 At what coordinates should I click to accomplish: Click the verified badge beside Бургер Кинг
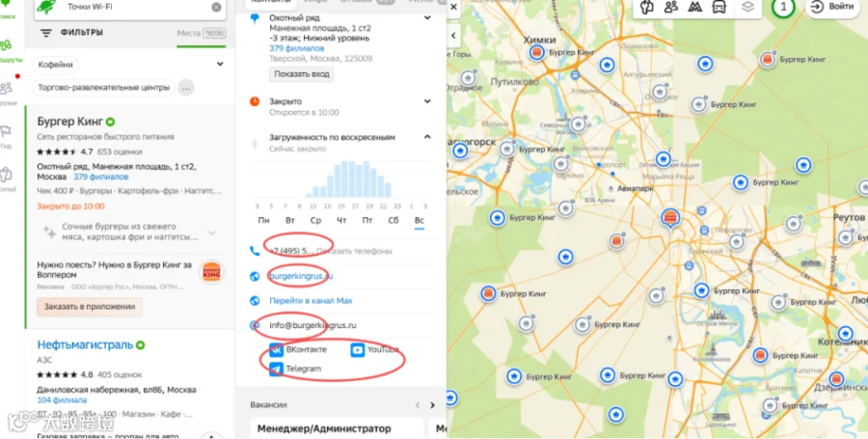(110, 122)
